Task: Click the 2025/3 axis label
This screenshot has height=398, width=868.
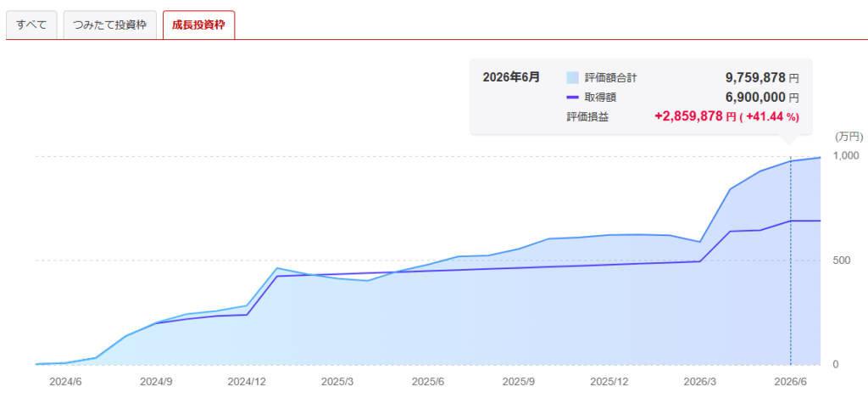Action: pyautogui.click(x=337, y=383)
